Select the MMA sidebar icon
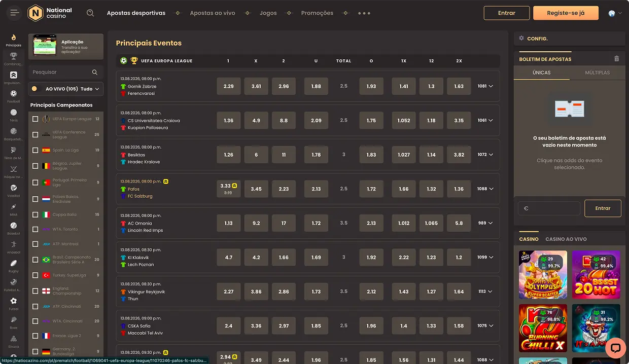 coord(14,209)
